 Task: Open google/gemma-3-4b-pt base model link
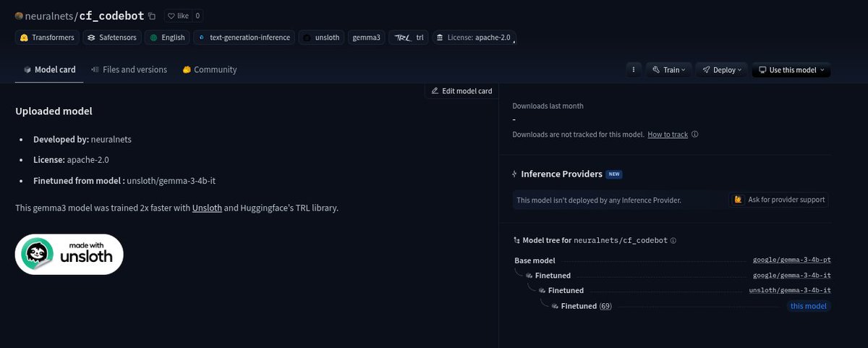point(792,260)
